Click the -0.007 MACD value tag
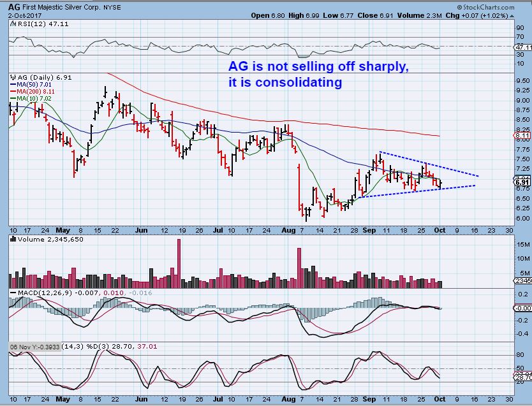This screenshot has width=532, height=406. (x=523, y=308)
